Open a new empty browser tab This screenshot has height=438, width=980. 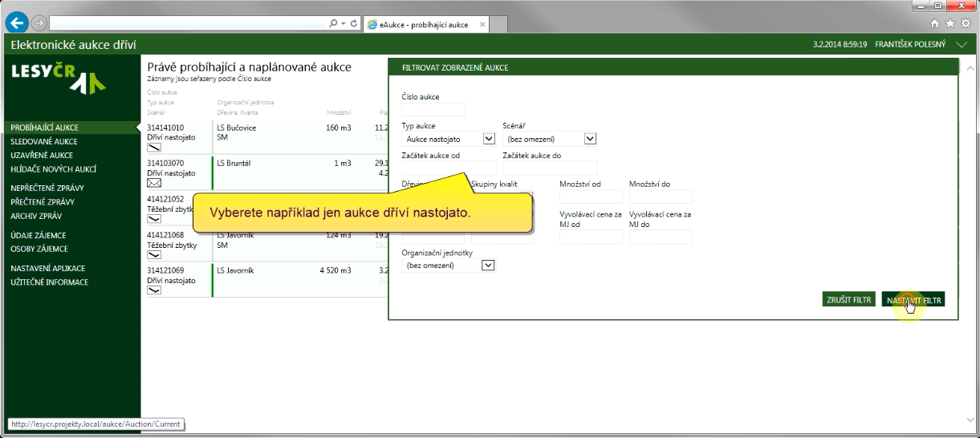pos(499,25)
